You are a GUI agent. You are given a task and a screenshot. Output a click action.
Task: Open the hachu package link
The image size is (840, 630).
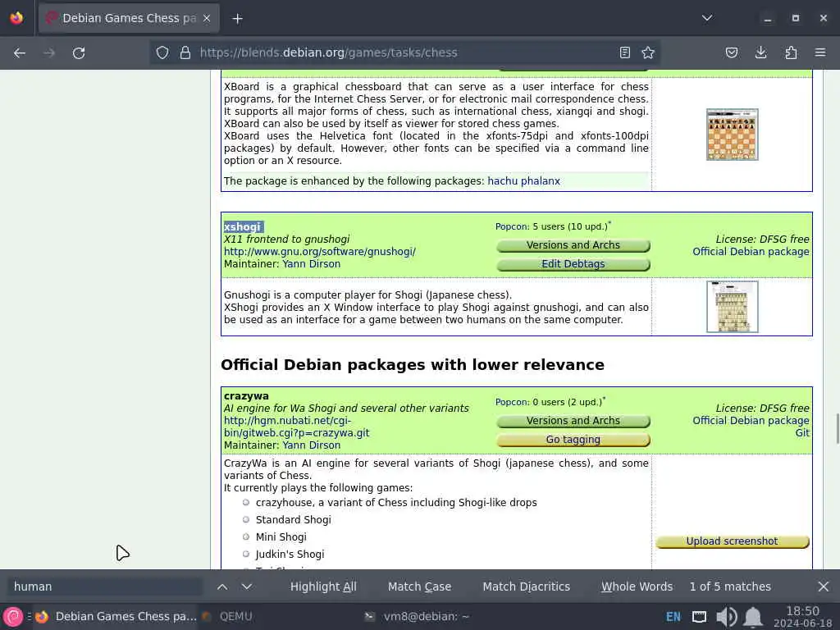[503, 181]
